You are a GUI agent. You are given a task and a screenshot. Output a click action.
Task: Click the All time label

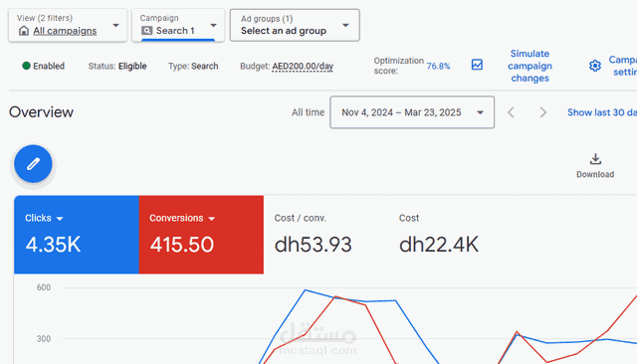point(308,112)
